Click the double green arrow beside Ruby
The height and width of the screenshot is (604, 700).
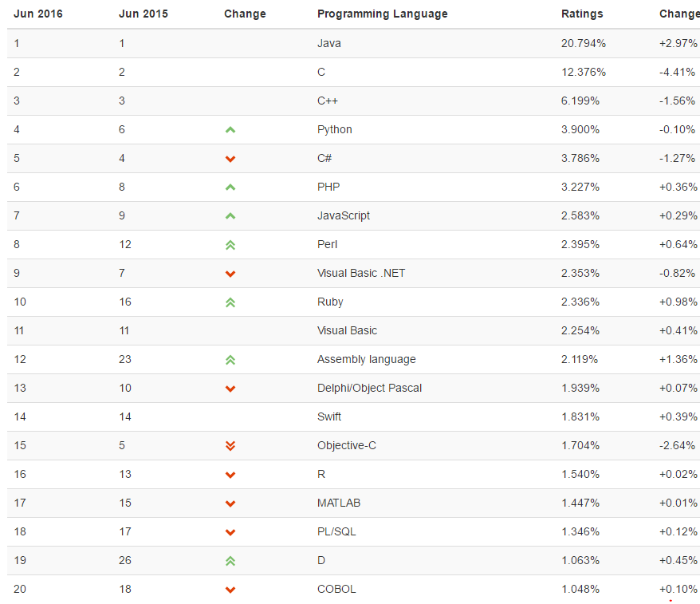[x=230, y=302]
